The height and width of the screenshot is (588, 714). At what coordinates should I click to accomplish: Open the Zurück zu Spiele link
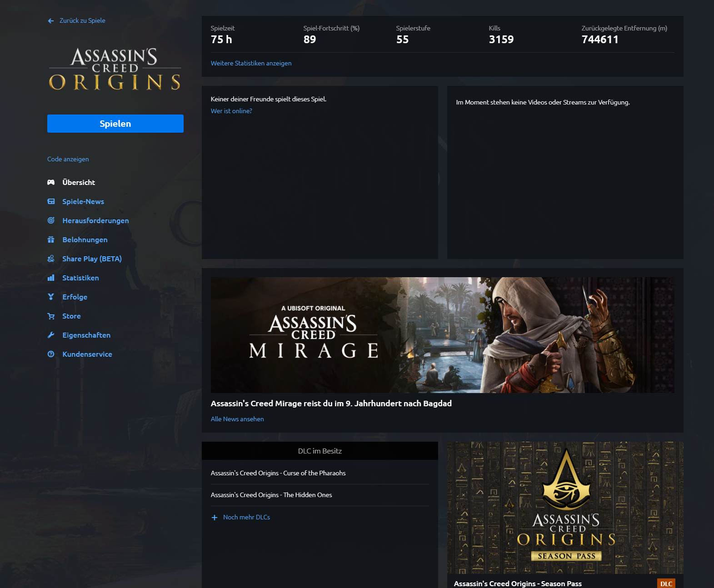pyautogui.click(x=82, y=20)
